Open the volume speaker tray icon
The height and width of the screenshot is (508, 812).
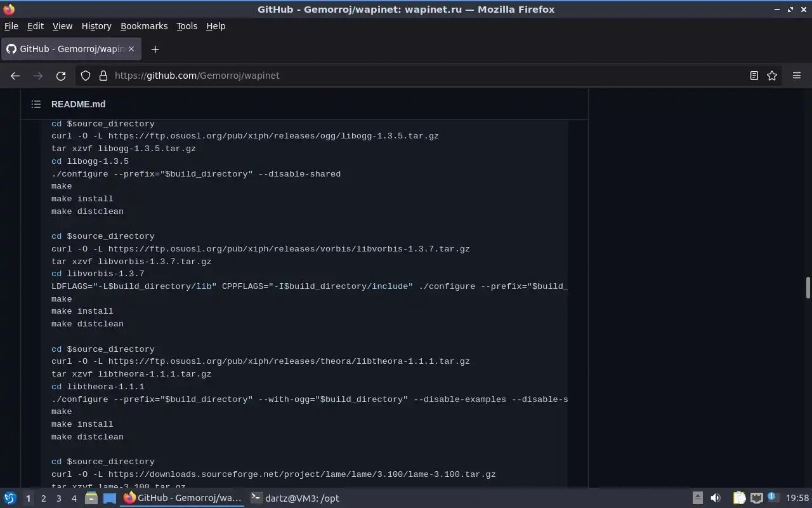(x=716, y=498)
